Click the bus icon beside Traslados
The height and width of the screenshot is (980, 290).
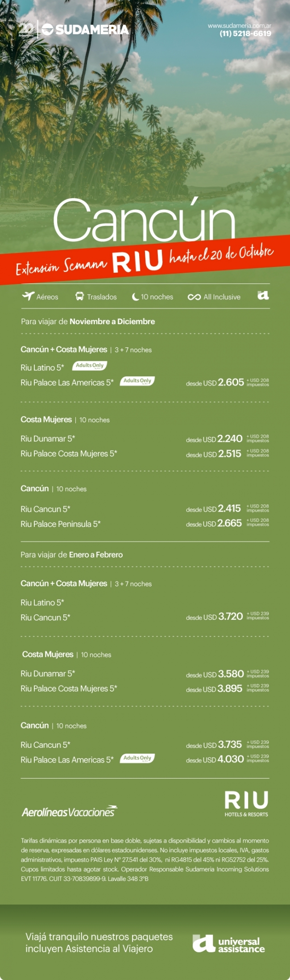click(x=79, y=296)
